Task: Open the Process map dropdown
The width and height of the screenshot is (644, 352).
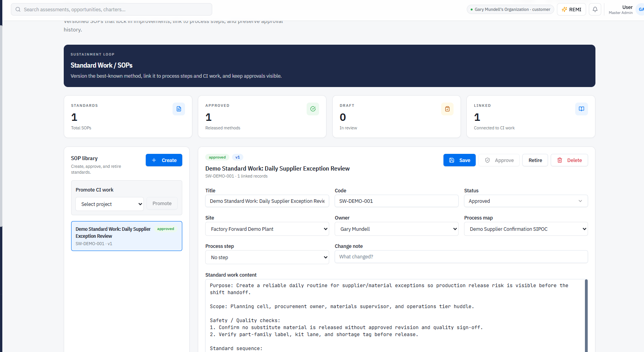Action: point(526,229)
